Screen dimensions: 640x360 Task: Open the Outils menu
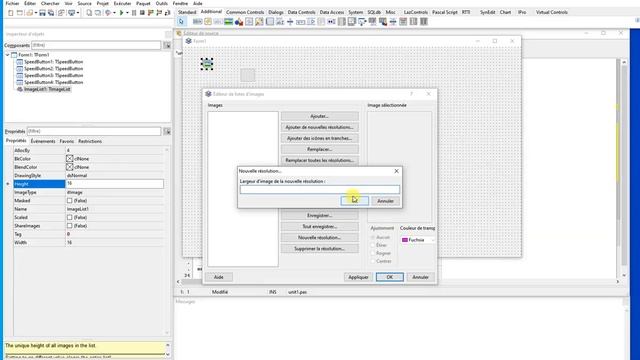[162, 3]
